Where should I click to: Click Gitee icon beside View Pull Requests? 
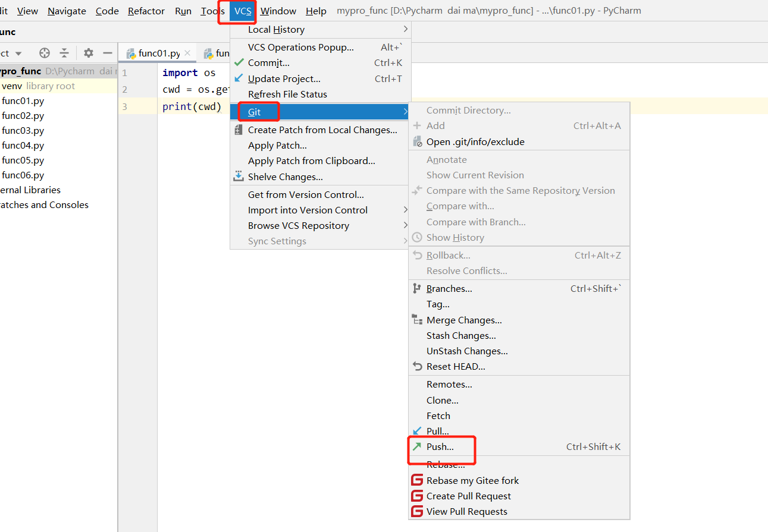tap(417, 511)
